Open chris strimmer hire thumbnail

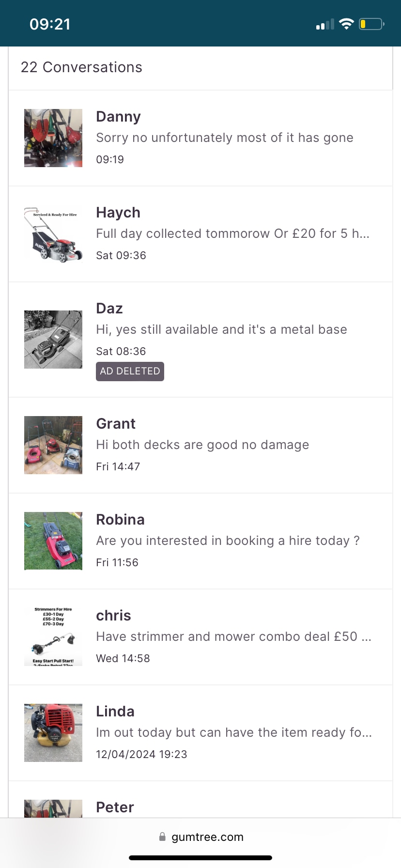53,637
